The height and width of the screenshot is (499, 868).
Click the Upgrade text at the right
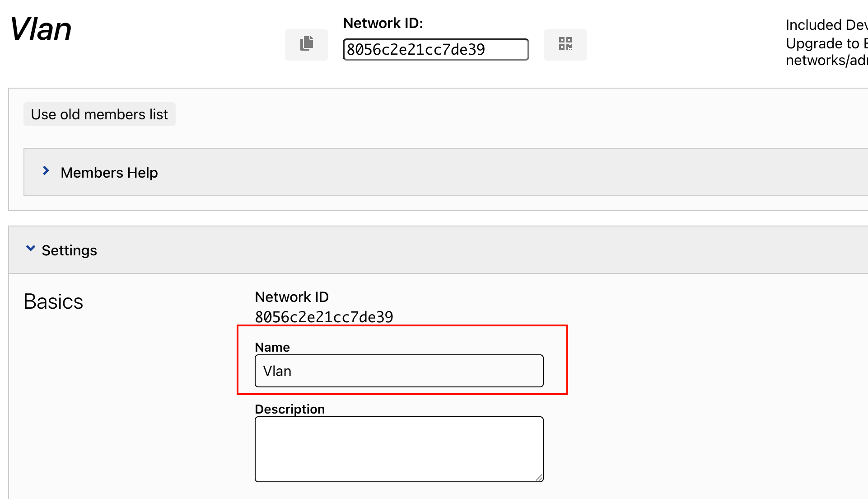pos(826,43)
